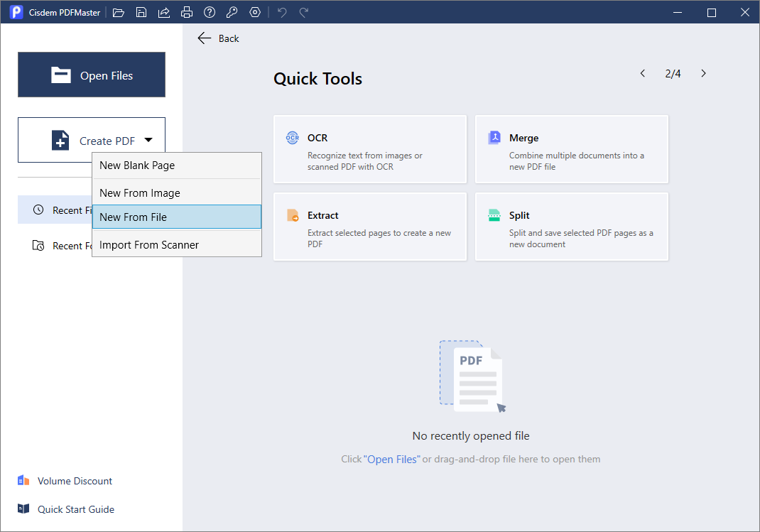This screenshot has width=760, height=532.
Task: Click the redo arrow icon
Action: point(304,13)
